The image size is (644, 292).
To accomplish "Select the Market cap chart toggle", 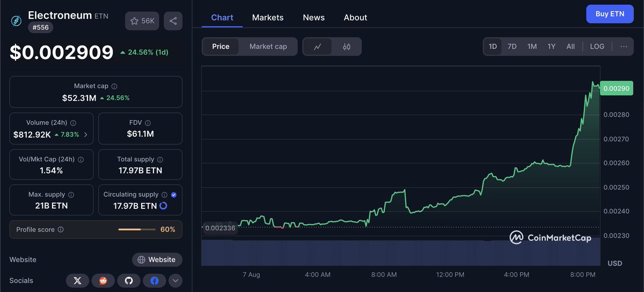I will tap(268, 47).
